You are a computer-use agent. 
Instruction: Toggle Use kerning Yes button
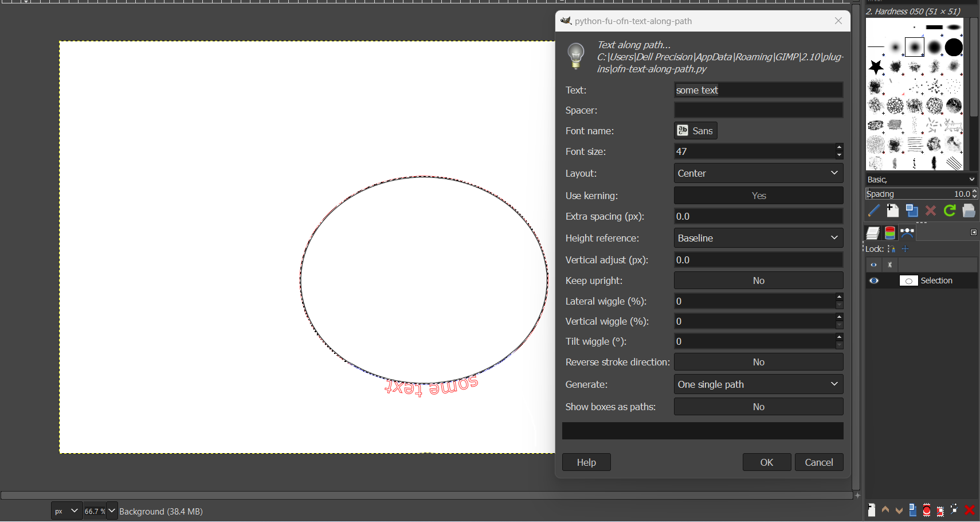tap(758, 196)
